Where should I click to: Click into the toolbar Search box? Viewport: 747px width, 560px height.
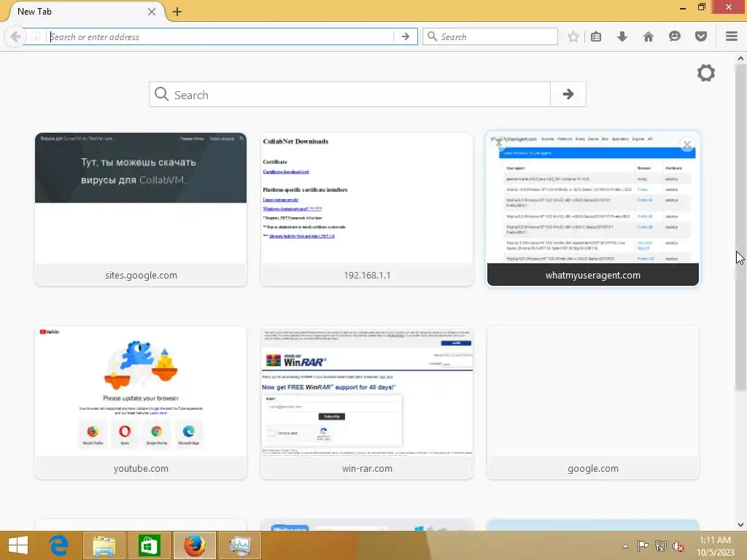(x=490, y=36)
